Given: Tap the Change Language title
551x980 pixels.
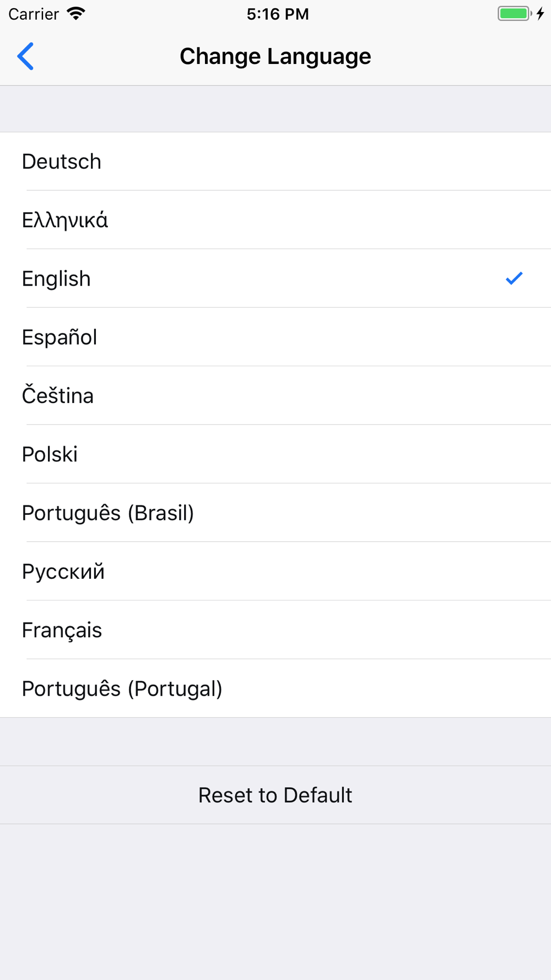Looking at the screenshot, I should pyautogui.click(x=275, y=56).
